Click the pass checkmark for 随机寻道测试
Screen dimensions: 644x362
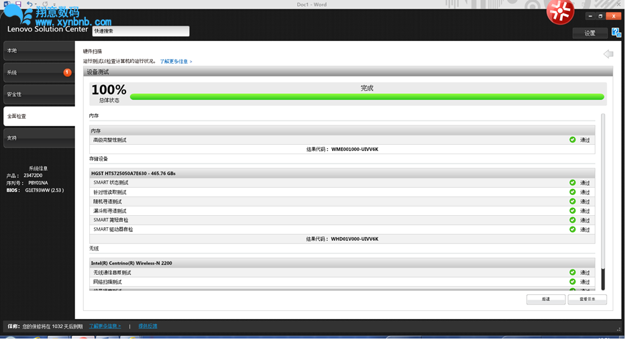point(572,202)
